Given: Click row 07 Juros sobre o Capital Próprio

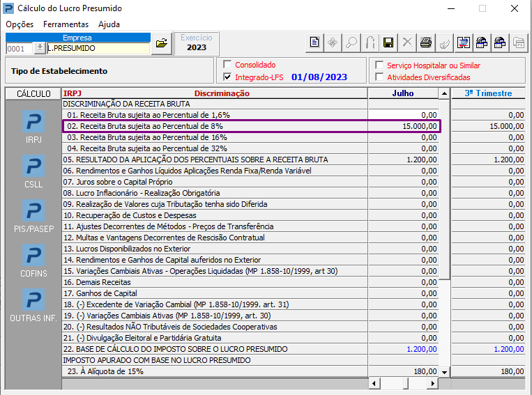Looking at the screenshot, I should click(x=215, y=182).
